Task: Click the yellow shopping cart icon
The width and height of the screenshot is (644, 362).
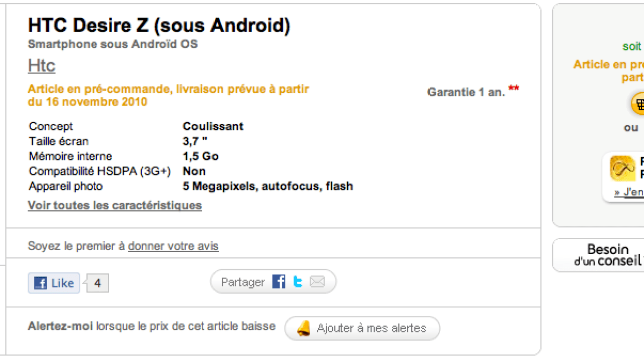Action: 638,104
